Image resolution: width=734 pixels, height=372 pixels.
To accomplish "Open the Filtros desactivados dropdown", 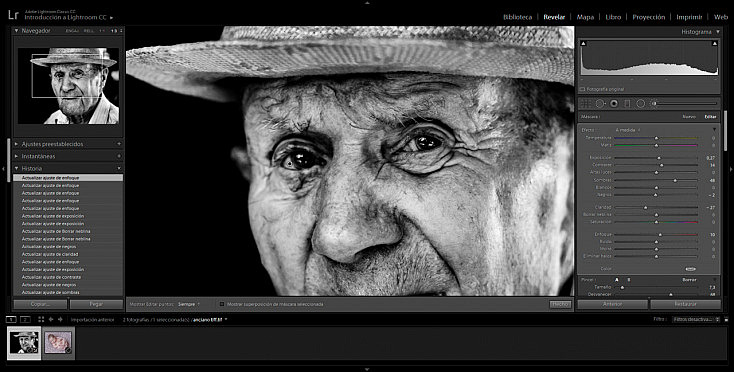I will click(697, 320).
